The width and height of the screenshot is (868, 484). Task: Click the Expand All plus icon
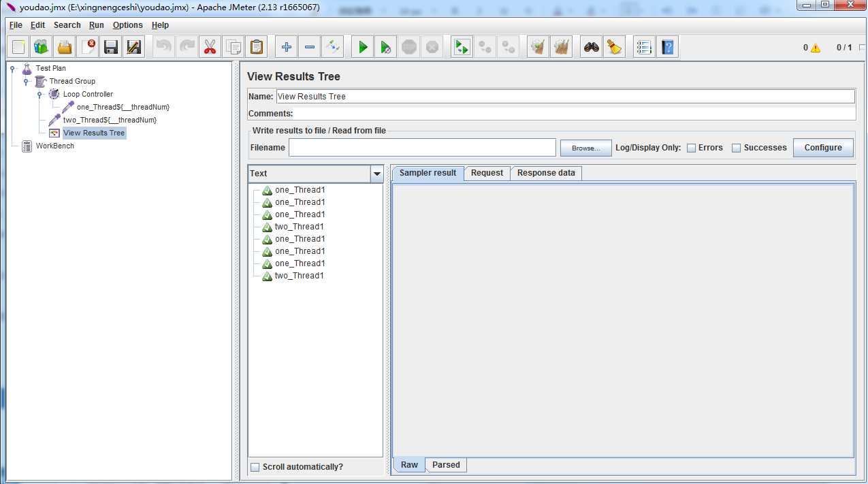[x=286, y=47]
